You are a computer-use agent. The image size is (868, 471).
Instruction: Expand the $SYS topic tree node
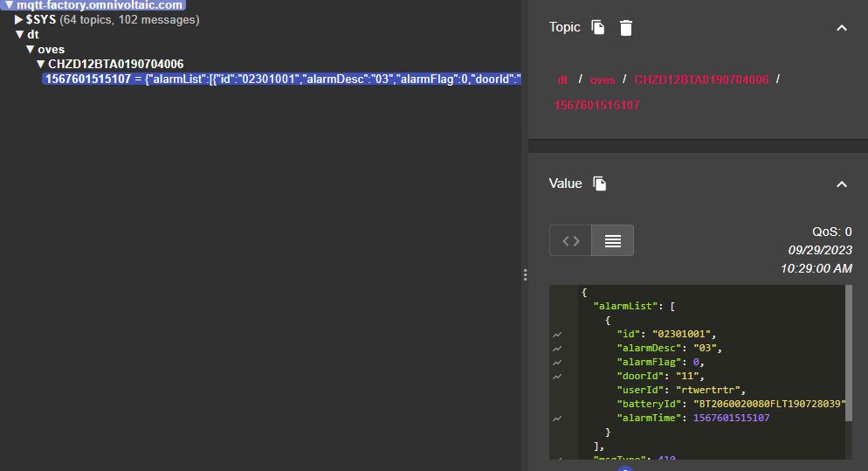point(19,19)
